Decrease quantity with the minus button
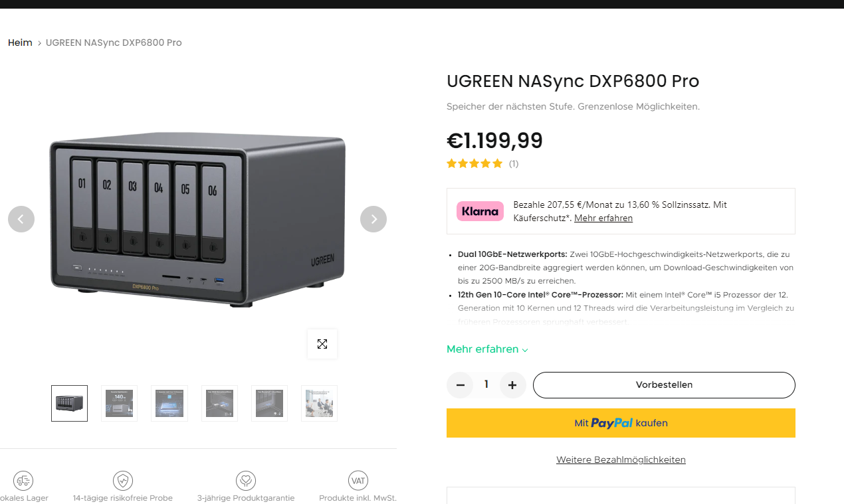Image resolution: width=844 pixels, height=504 pixels. (x=460, y=385)
